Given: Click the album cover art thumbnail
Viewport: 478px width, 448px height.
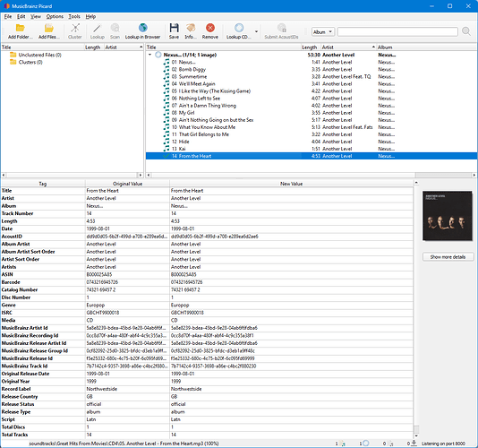Looking at the screenshot, I should tap(448, 216).
